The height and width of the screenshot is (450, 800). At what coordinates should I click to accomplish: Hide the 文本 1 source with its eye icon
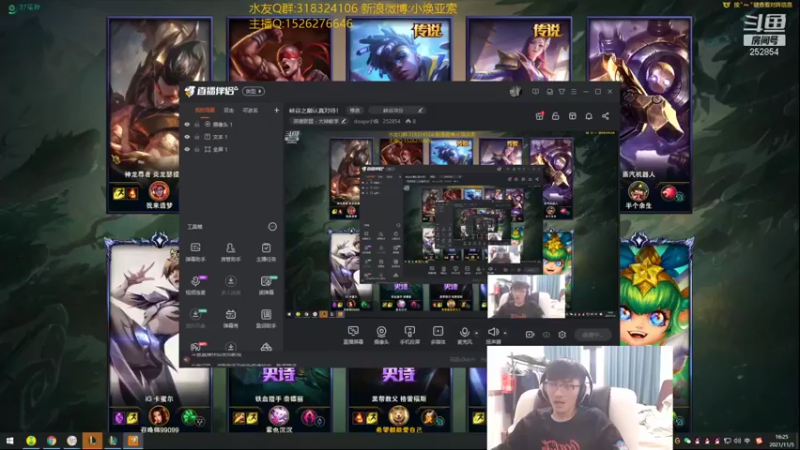click(187, 137)
